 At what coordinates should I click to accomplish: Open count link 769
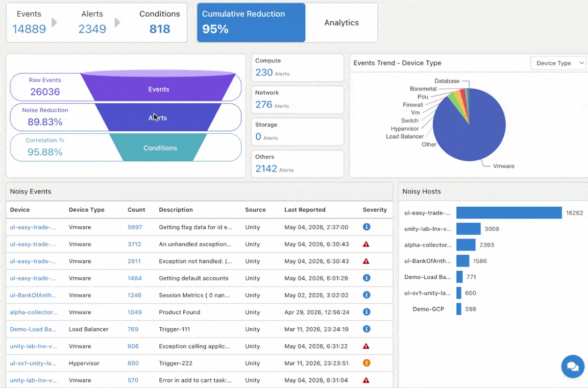point(133,329)
